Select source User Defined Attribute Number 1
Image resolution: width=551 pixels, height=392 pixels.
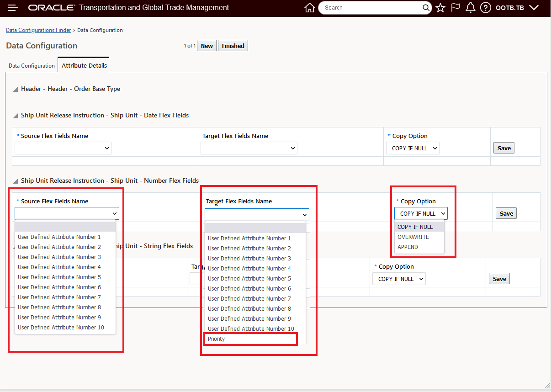click(65, 237)
